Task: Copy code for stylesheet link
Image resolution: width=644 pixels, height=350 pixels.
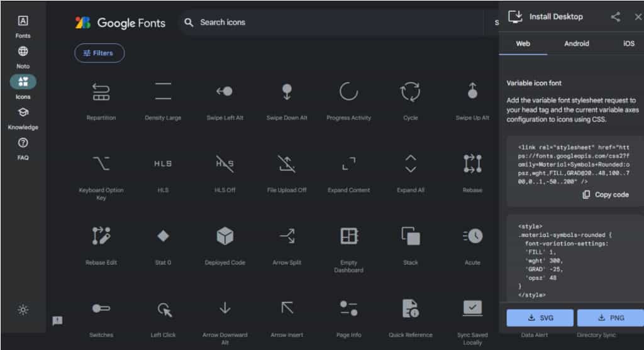Action: 606,195
